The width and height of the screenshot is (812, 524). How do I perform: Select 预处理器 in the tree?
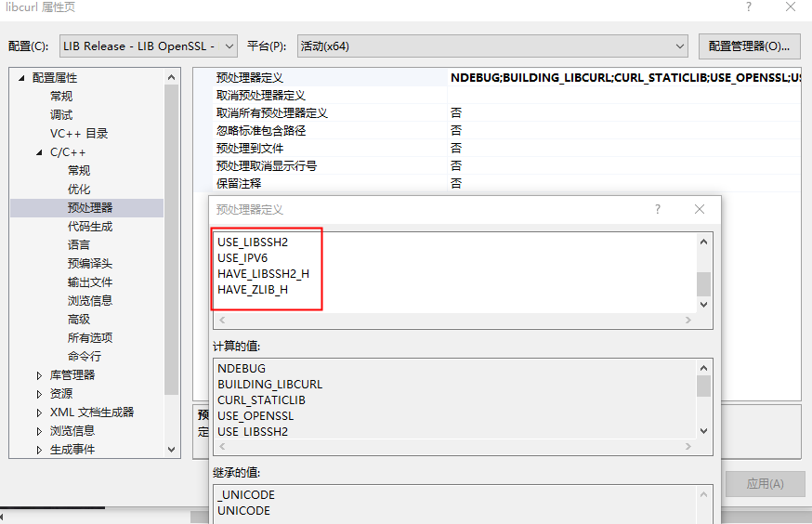click(x=90, y=207)
